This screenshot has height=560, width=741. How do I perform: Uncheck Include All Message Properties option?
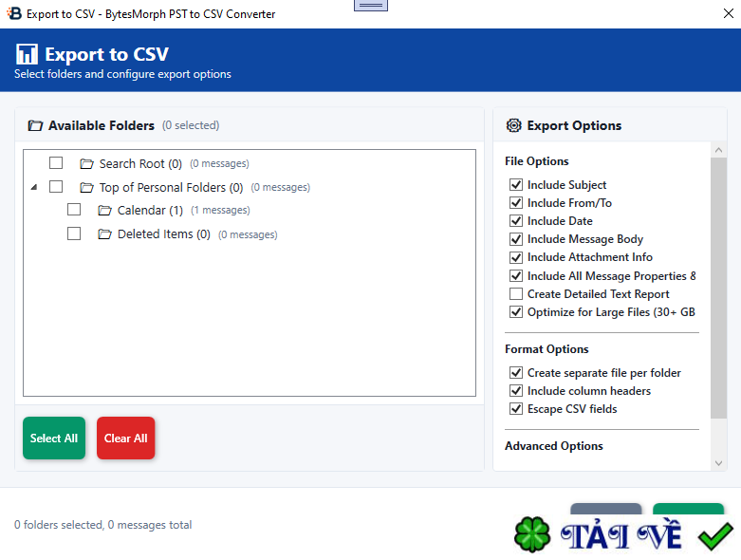click(x=516, y=275)
